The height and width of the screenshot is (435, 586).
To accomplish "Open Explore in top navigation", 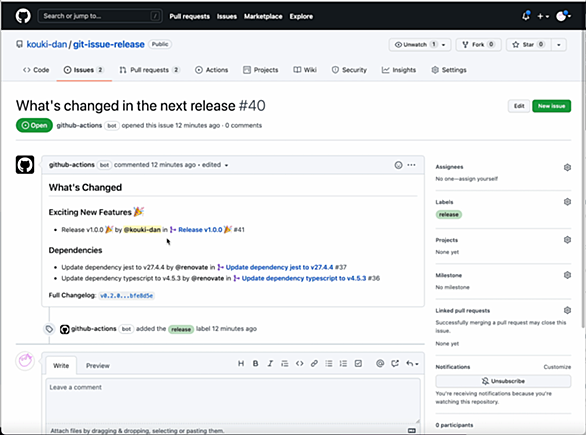I will pyautogui.click(x=301, y=16).
